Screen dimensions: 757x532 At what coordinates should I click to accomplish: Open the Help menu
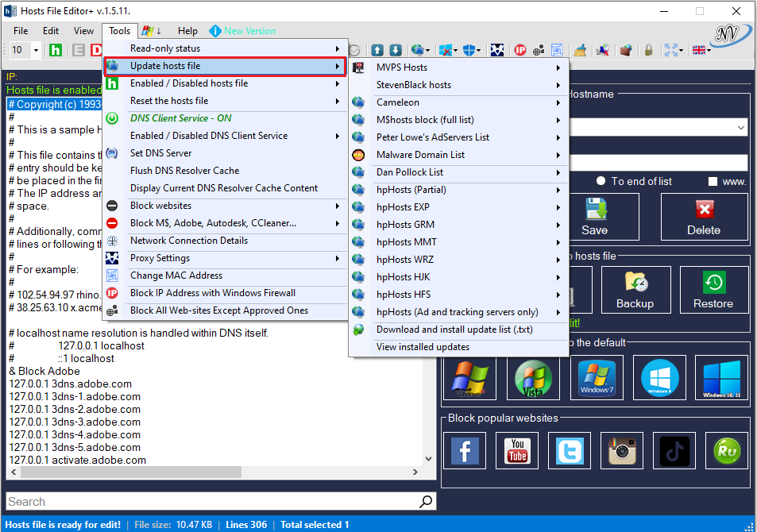187,31
